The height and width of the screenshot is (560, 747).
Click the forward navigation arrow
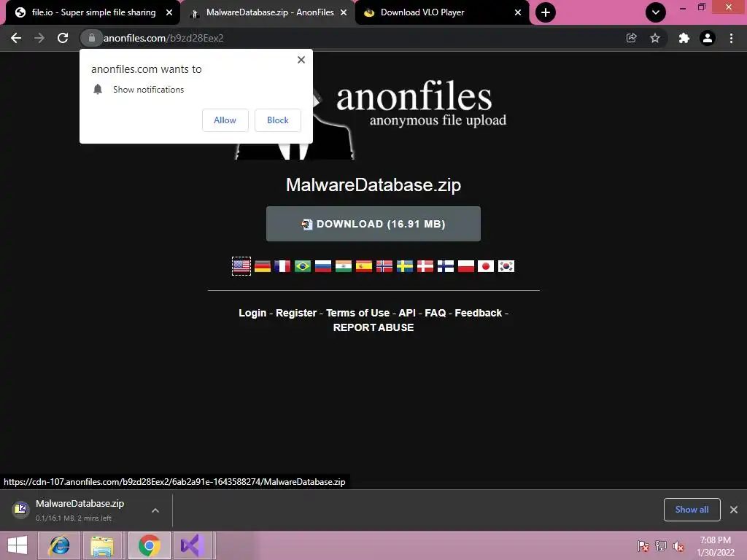coord(39,38)
